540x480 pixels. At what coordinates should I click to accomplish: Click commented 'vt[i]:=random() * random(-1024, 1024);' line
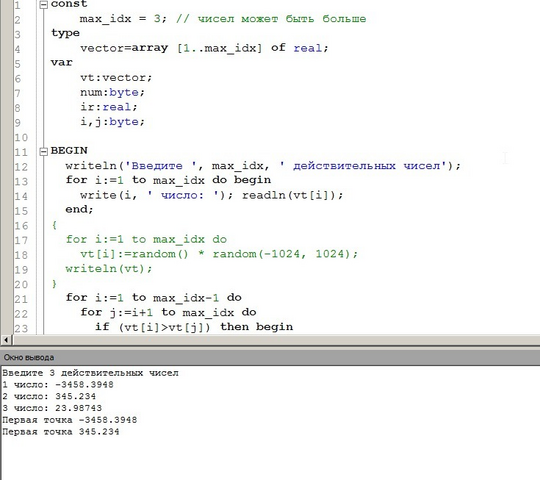(219, 254)
